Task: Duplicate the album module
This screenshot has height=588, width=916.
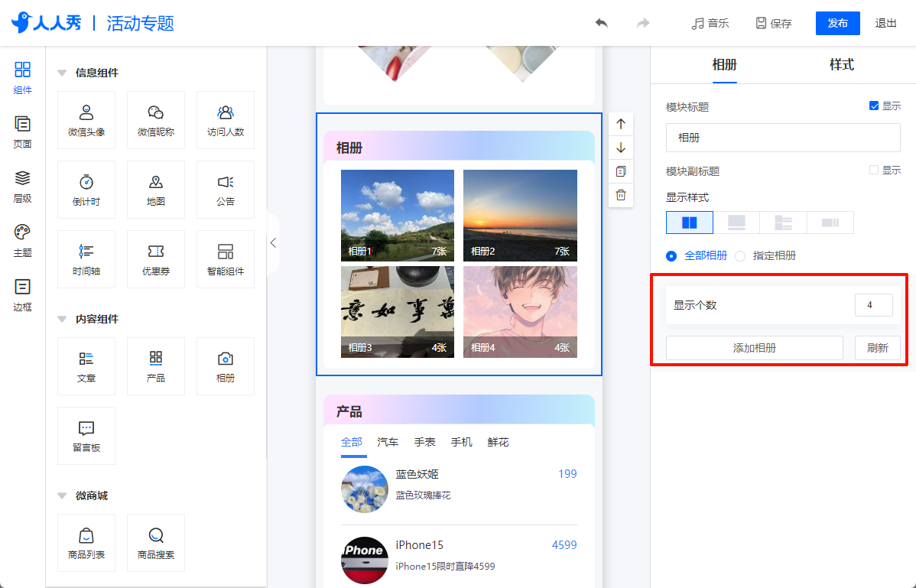Action: (621, 171)
